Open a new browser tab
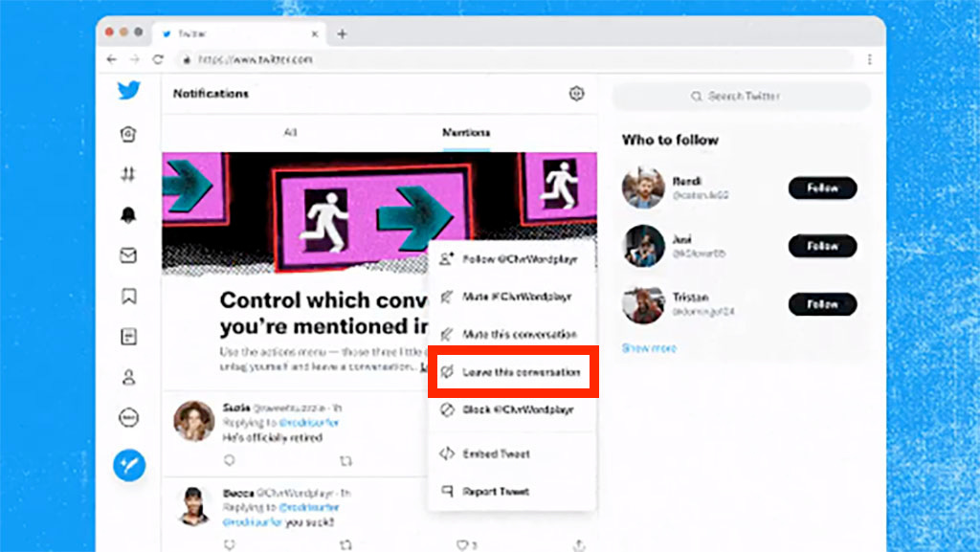 (342, 33)
